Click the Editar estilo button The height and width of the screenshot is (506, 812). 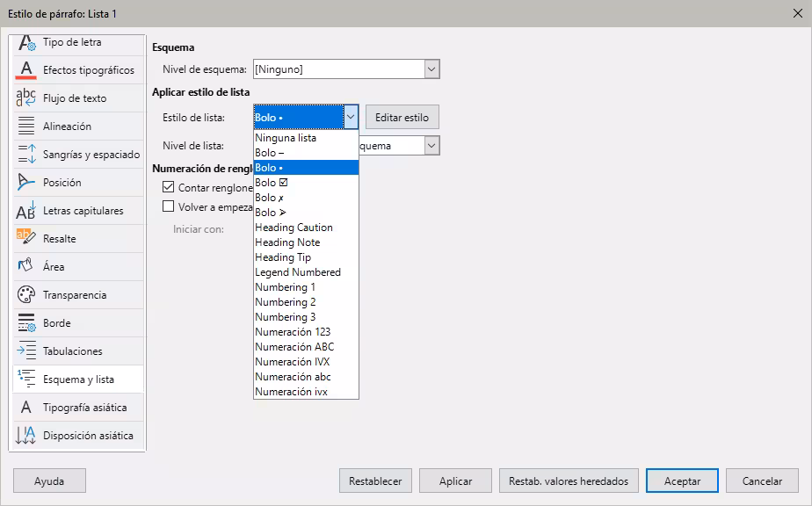click(x=402, y=117)
